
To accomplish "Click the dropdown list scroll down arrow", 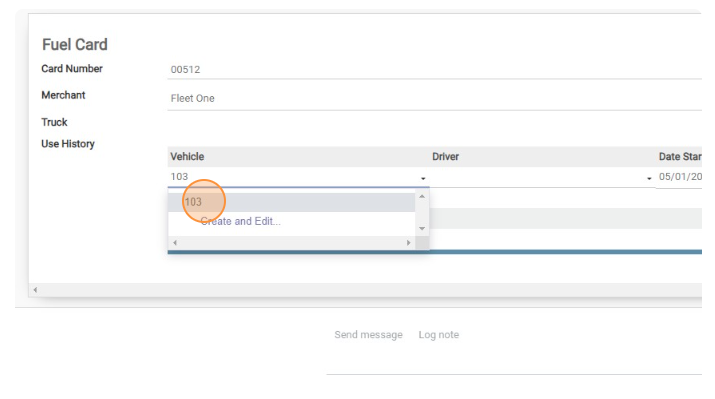I will [422, 228].
